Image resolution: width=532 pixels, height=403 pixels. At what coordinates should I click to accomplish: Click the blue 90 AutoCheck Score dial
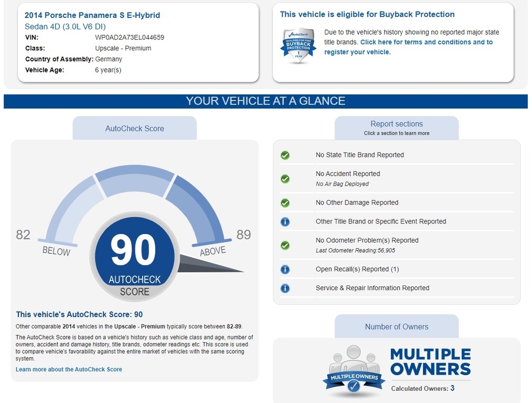[134, 257]
